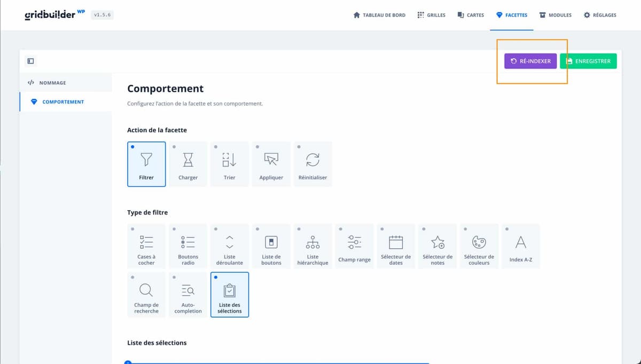Open the Grilles menu
The width and height of the screenshot is (641, 364).
click(x=431, y=15)
